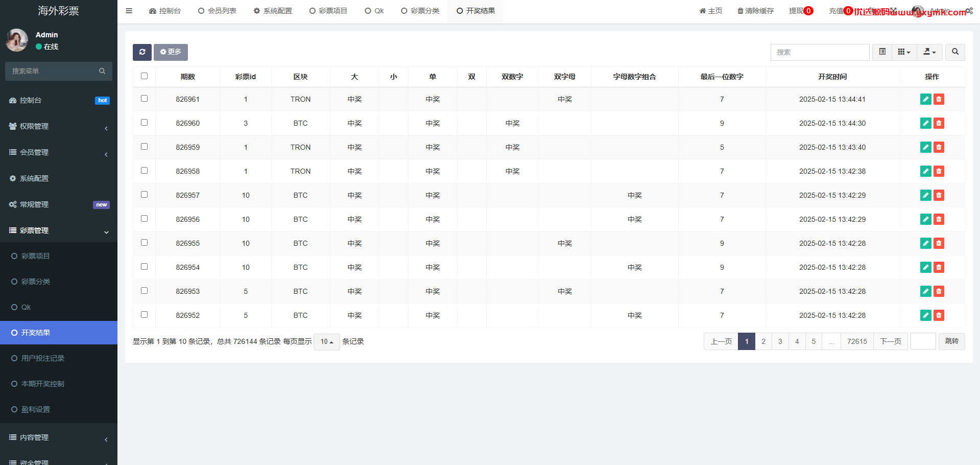Open the page size 10 dropdown
980x465 pixels.
click(326, 342)
